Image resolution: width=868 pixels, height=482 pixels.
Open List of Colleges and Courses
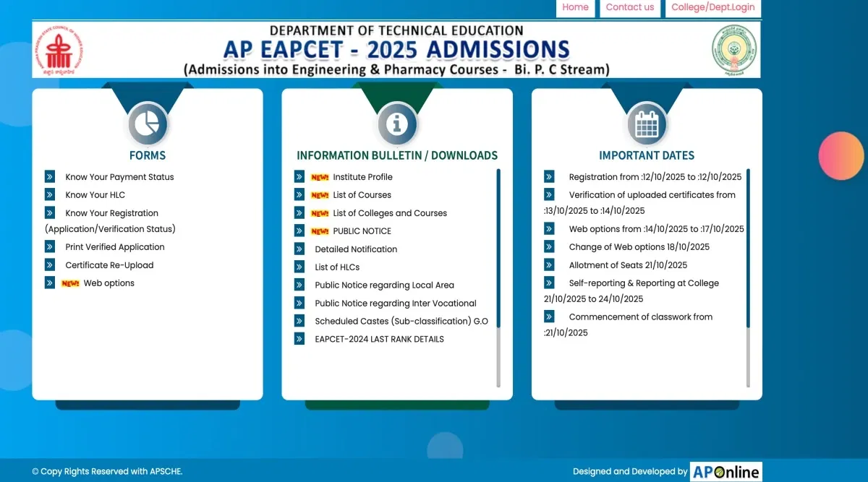(x=390, y=213)
